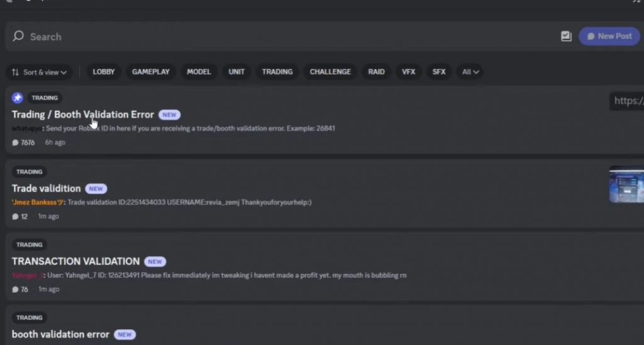Click the sort arrows icon in Sort & view

(15, 72)
